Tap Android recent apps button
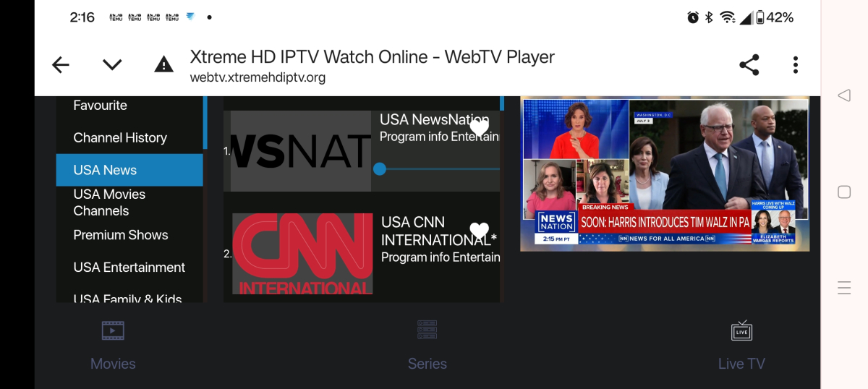Screen dimensions: 868x389 pos(844,288)
